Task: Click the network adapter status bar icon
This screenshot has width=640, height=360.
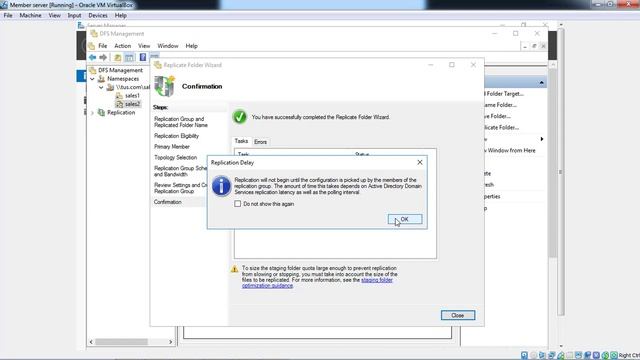Action: pos(551,356)
